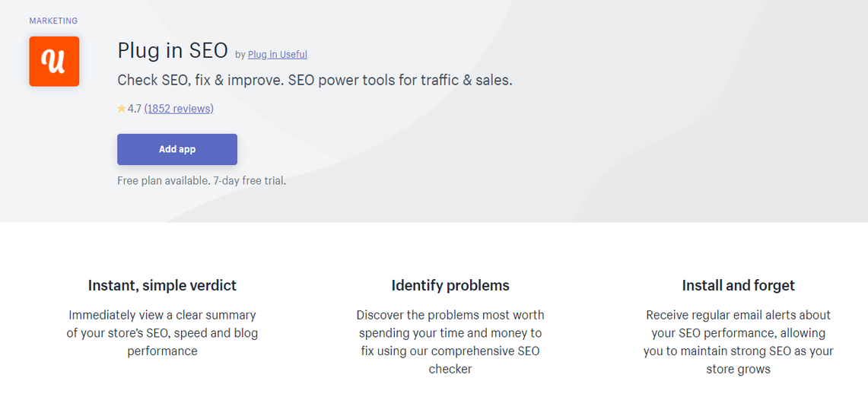The width and height of the screenshot is (868, 413).
Task: Open the 1852 reviews link
Action: (179, 109)
